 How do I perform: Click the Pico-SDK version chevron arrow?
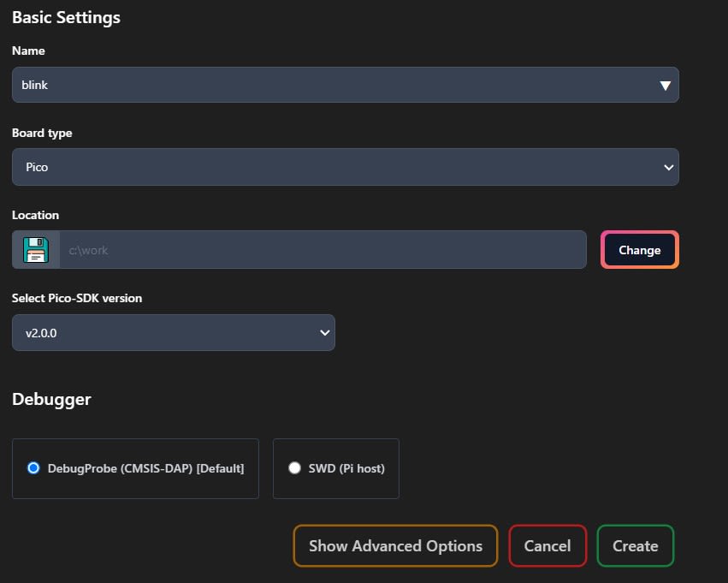click(x=325, y=333)
